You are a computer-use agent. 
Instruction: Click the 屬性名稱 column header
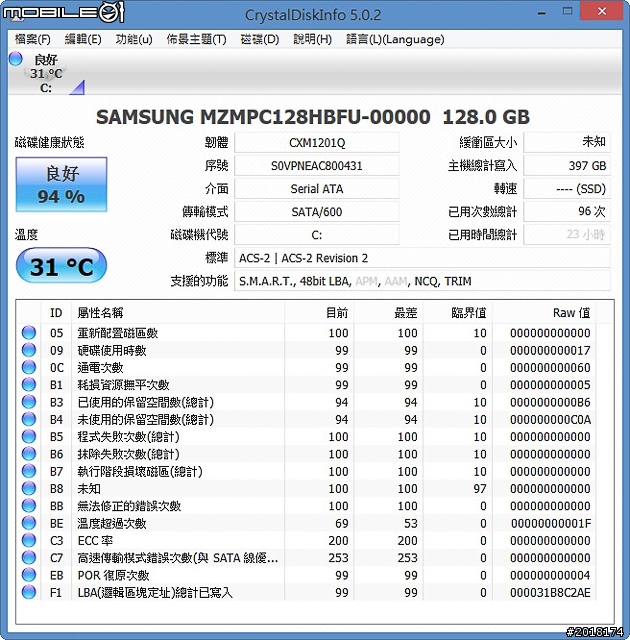(178, 313)
